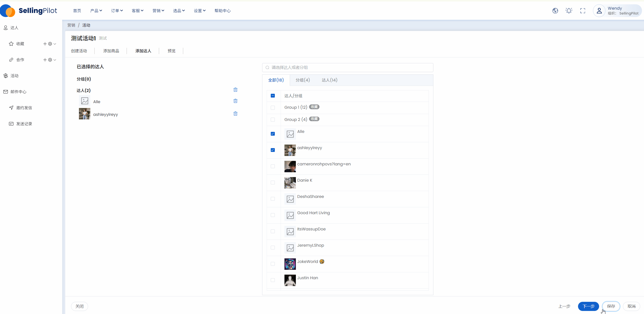
Task: Click gear icon next to 合作
Action: tap(50, 60)
